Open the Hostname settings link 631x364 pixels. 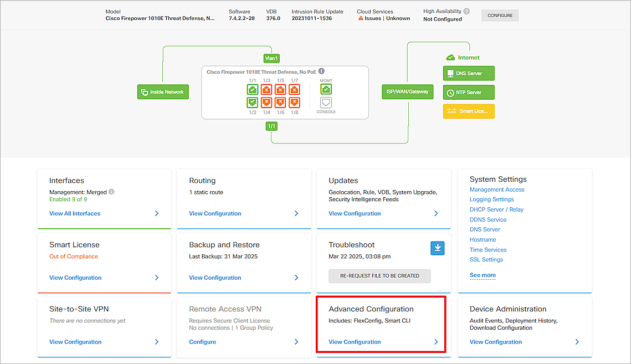(483, 239)
